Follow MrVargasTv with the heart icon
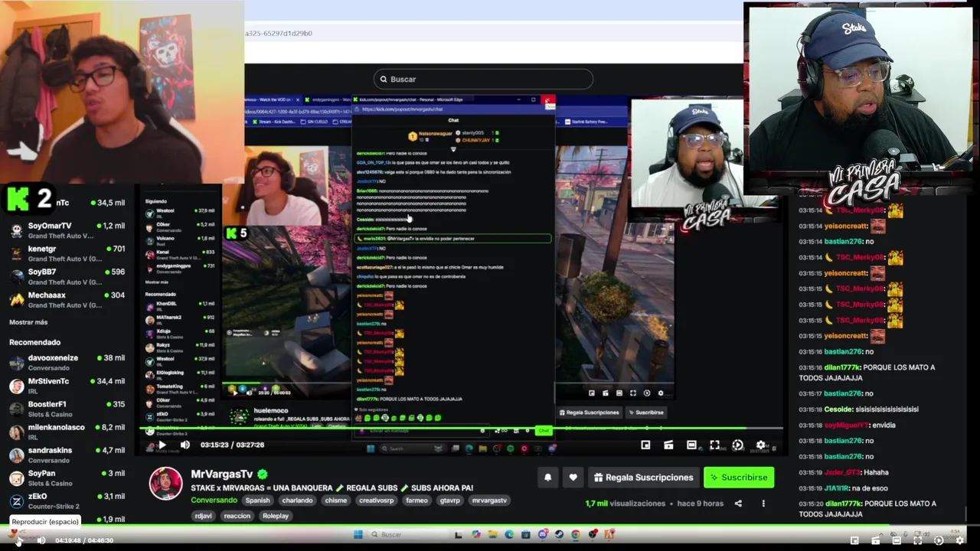The image size is (980, 551). coord(573,478)
